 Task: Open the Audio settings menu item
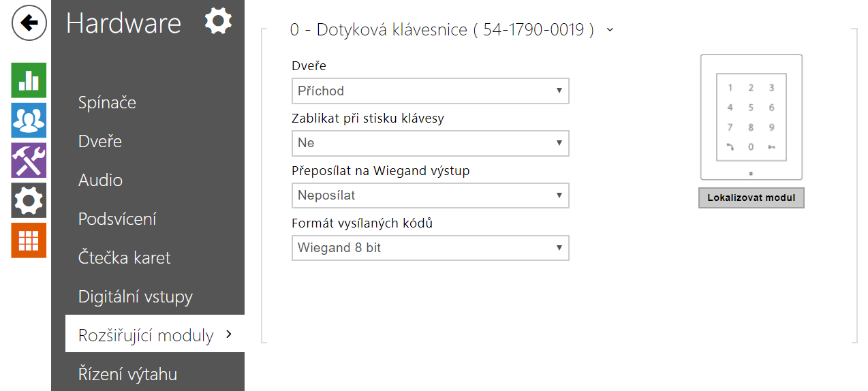(101, 181)
